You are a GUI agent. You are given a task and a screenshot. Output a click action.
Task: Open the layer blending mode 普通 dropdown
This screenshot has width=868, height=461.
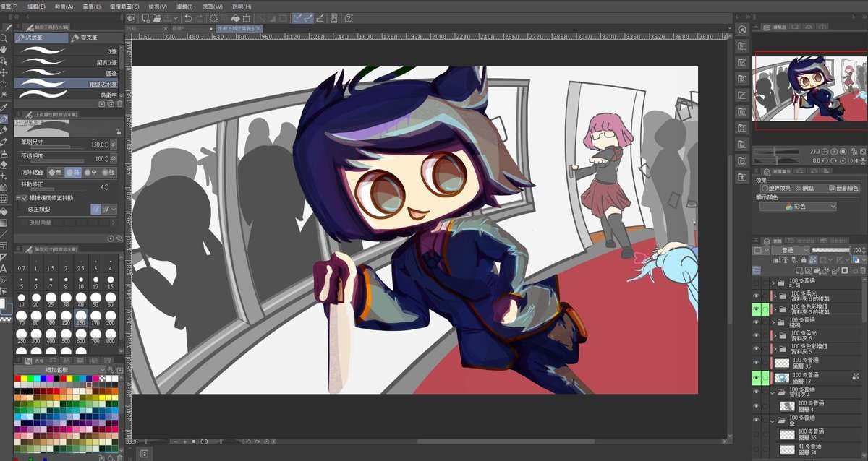pyautogui.click(x=791, y=250)
